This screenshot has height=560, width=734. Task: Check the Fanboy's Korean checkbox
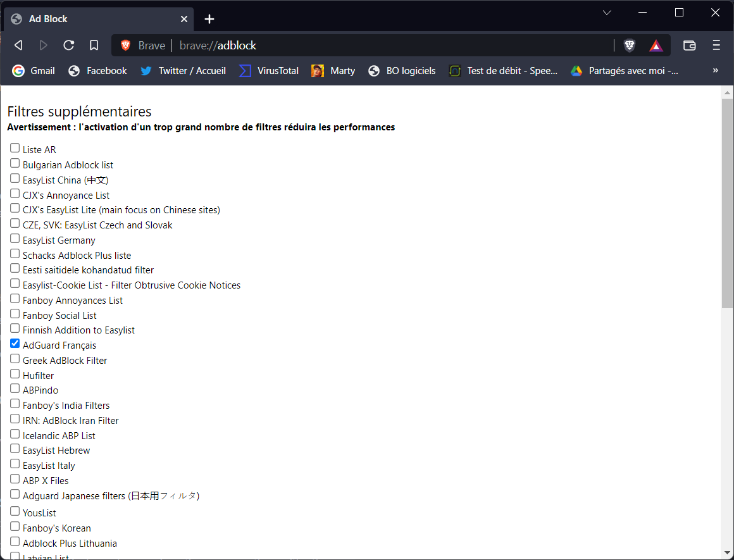15,526
